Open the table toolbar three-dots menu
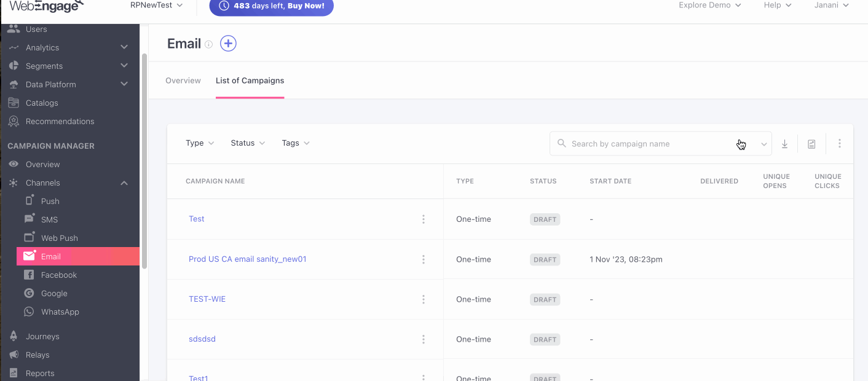The width and height of the screenshot is (868, 381). tap(839, 144)
